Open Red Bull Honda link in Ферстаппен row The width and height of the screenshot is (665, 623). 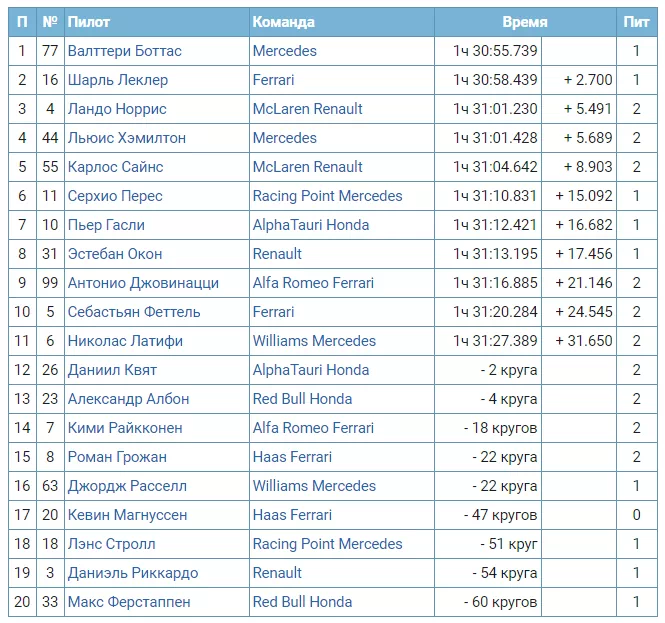(x=302, y=602)
